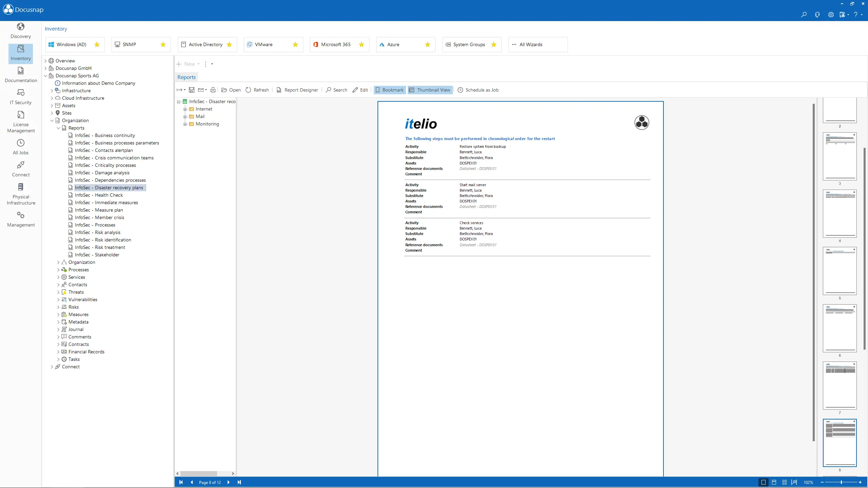Expand the Infrastructure tree node
868x488 pixels.
(52, 91)
